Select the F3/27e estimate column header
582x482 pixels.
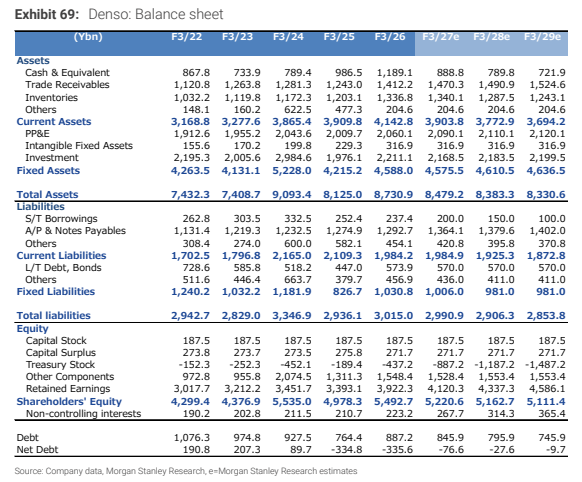(441, 37)
